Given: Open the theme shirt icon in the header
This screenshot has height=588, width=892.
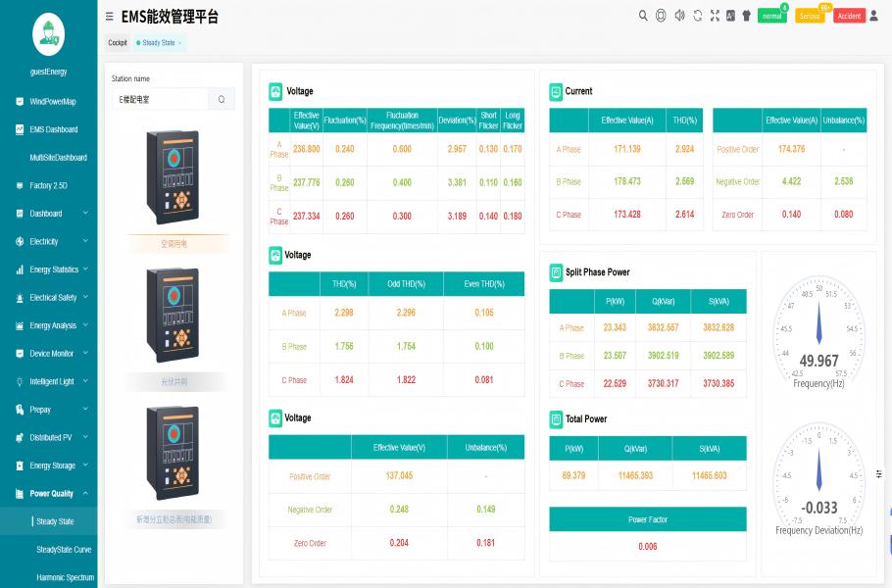Looking at the screenshot, I should coord(746,16).
